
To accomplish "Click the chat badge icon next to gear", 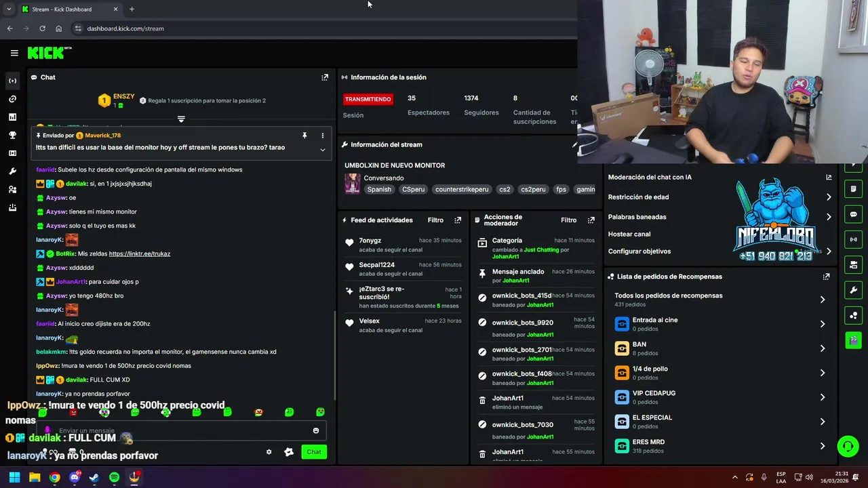I will 289,452.
